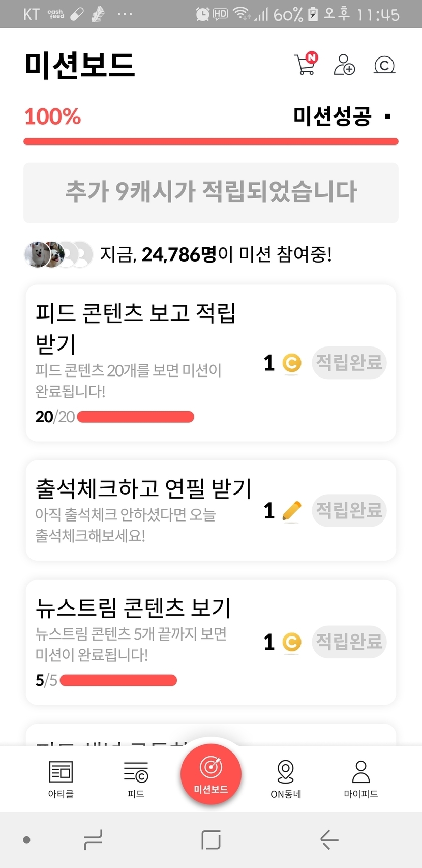Tap the red 미션보드 center button
422x868 pixels.
[x=211, y=774]
